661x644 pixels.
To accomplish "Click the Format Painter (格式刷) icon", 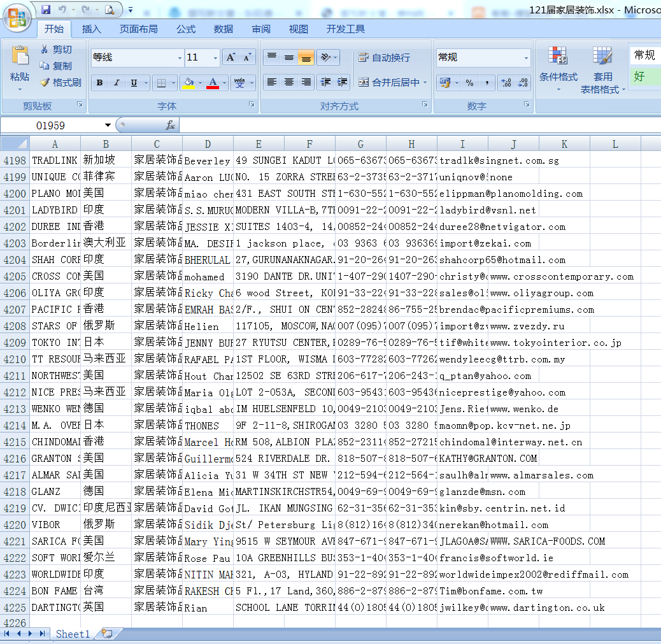I will pos(45,83).
